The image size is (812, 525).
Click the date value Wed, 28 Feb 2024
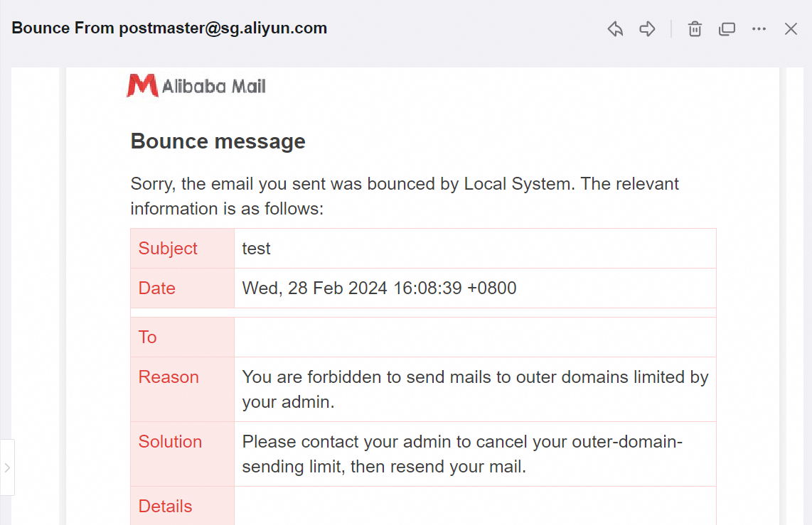tap(379, 288)
